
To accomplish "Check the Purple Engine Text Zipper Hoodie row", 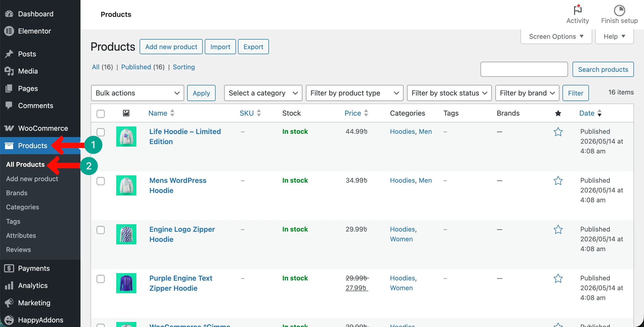I will [x=101, y=279].
